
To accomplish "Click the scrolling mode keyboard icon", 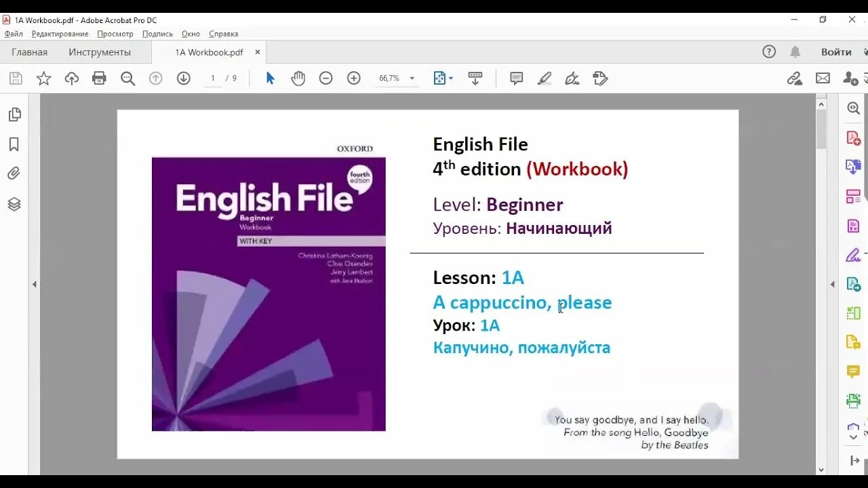I will (475, 79).
